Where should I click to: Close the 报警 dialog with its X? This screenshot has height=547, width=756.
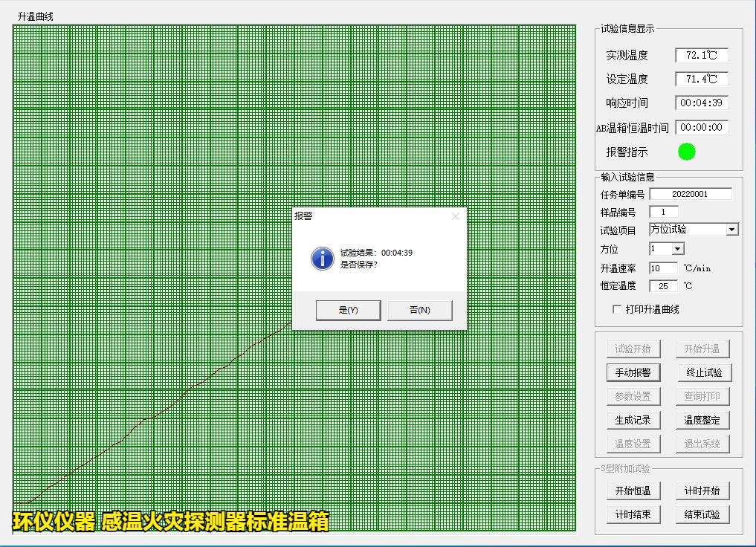(455, 216)
